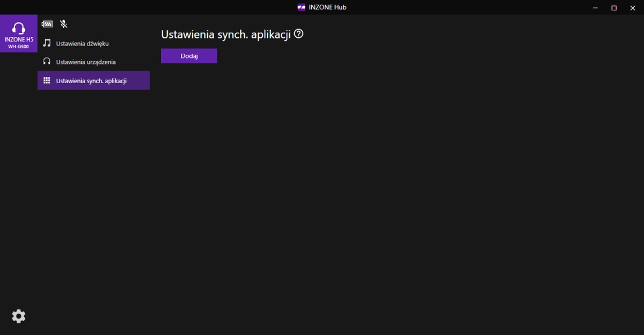
Task: Click the Dodaj button
Action: (x=189, y=56)
